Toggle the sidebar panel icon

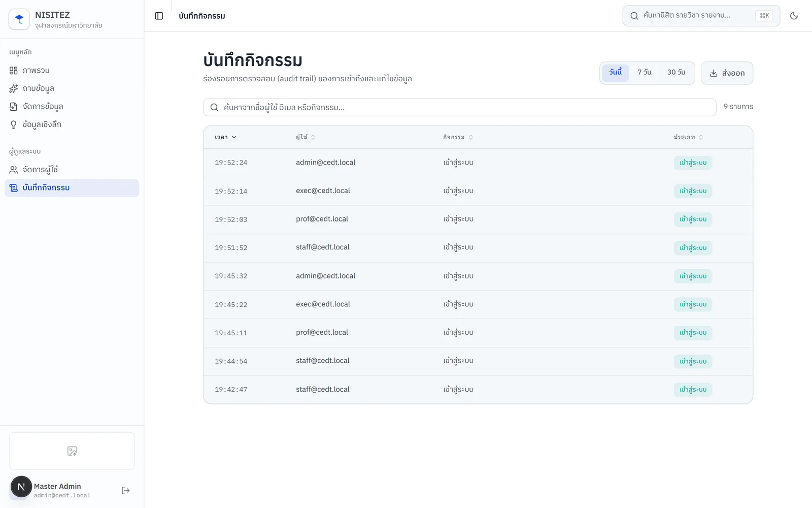[x=159, y=16]
